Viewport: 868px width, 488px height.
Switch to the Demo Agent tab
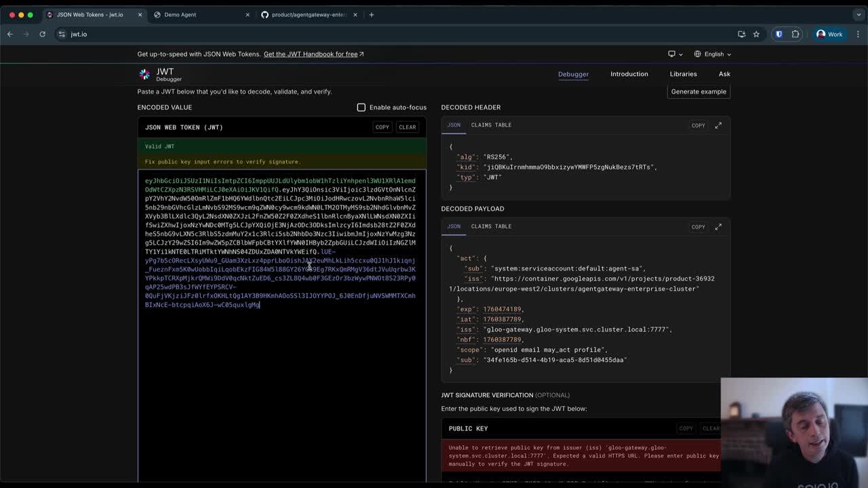pyautogui.click(x=200, y=14)
